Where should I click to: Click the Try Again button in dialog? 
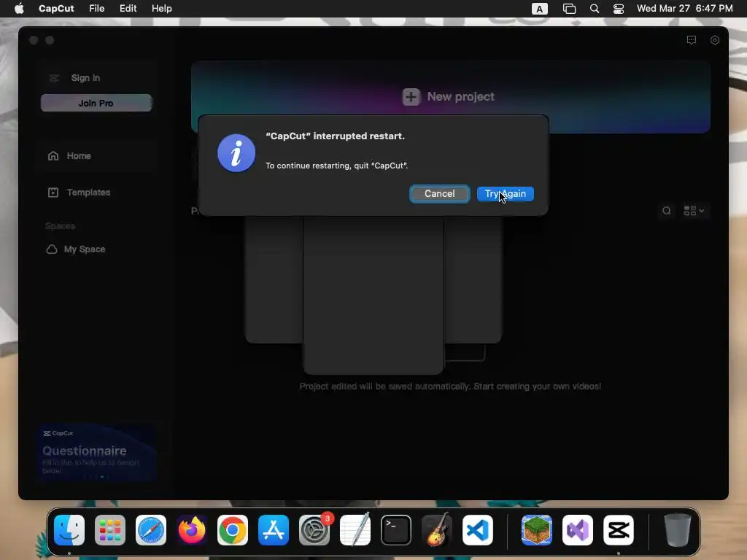pos(505,194)
